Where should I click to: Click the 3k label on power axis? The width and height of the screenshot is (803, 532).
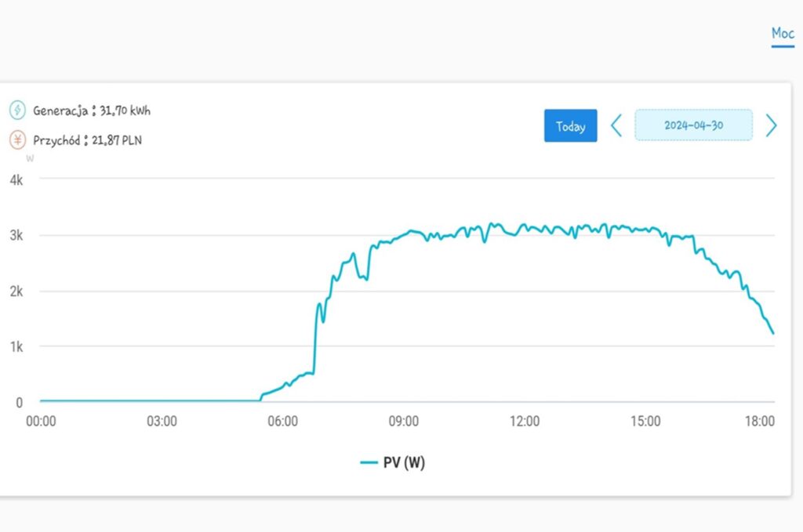click(16, 235)
